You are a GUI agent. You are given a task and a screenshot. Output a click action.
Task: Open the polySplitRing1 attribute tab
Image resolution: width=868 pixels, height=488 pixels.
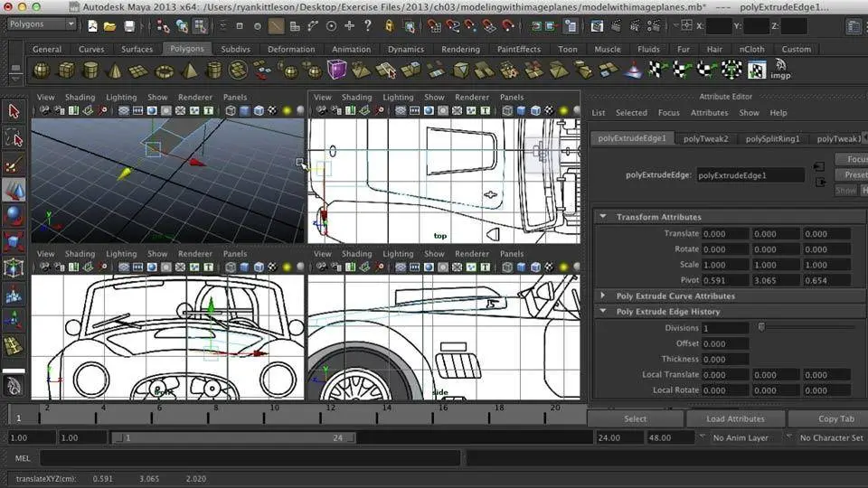click(772, 138)
